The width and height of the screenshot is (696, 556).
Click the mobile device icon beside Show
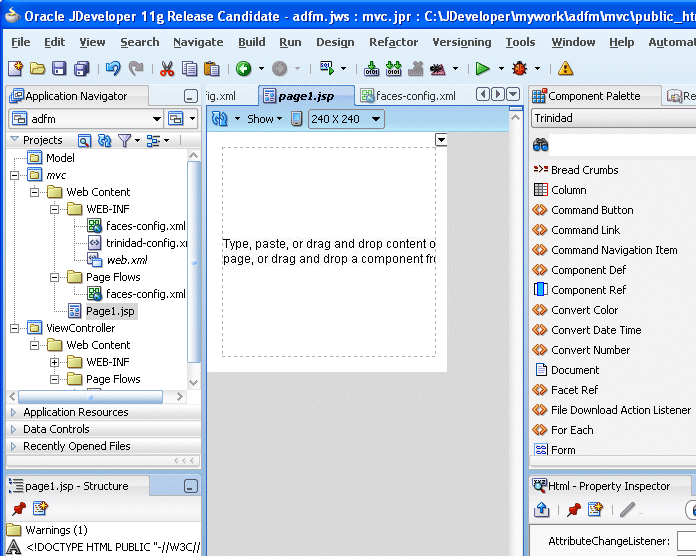coord(297,119)
